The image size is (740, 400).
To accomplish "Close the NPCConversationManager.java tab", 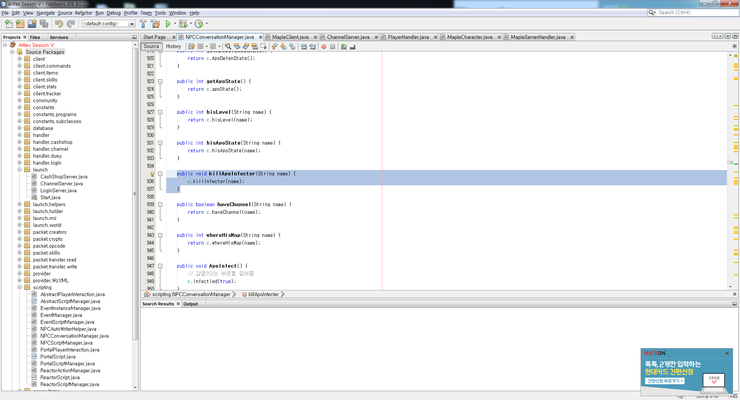I will 260,37.
